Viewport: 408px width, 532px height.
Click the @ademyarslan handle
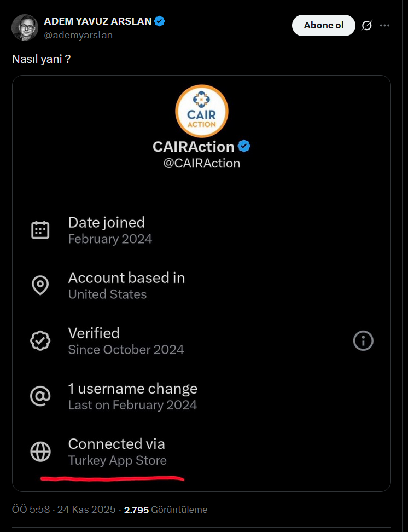click(78, 34)
